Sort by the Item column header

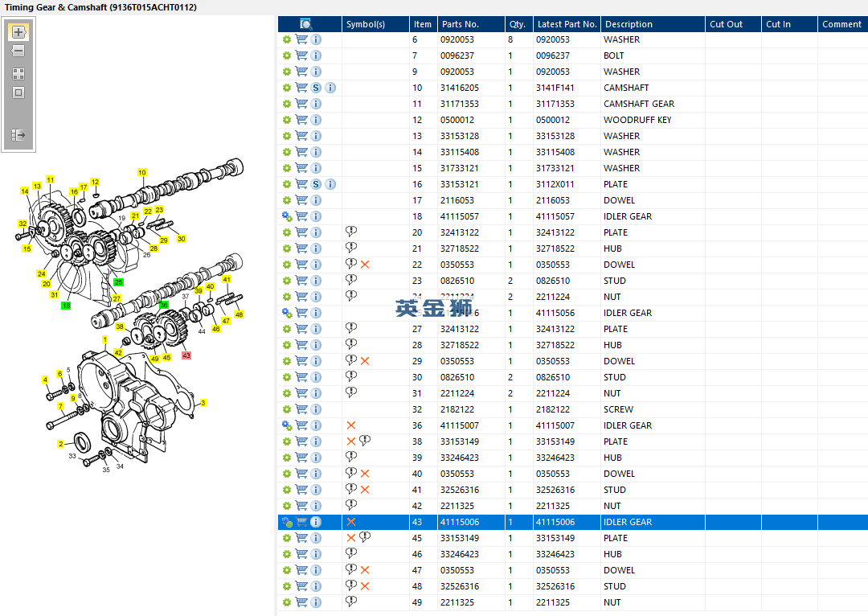click(x=424, y=24)
